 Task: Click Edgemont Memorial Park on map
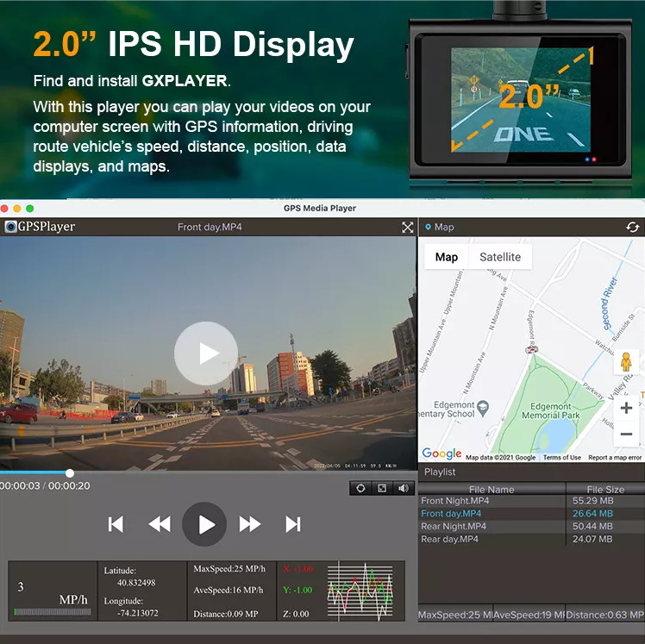click(551, 411)
